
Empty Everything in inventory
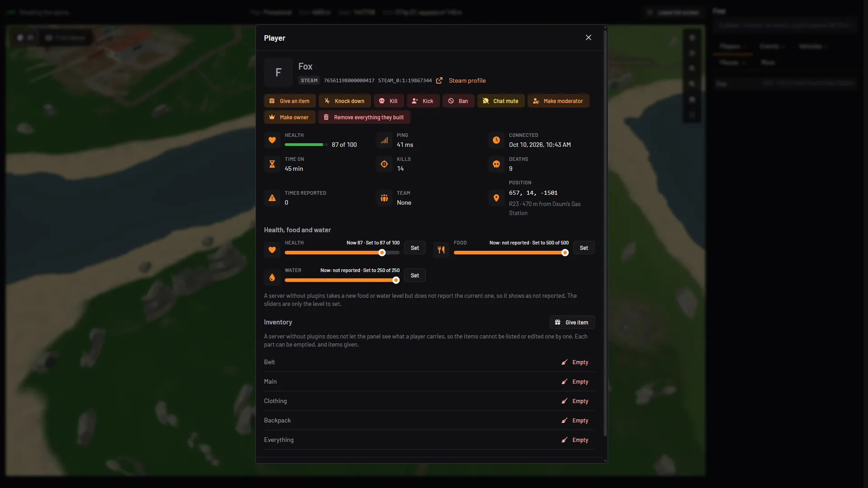click(x=575, y=440)
